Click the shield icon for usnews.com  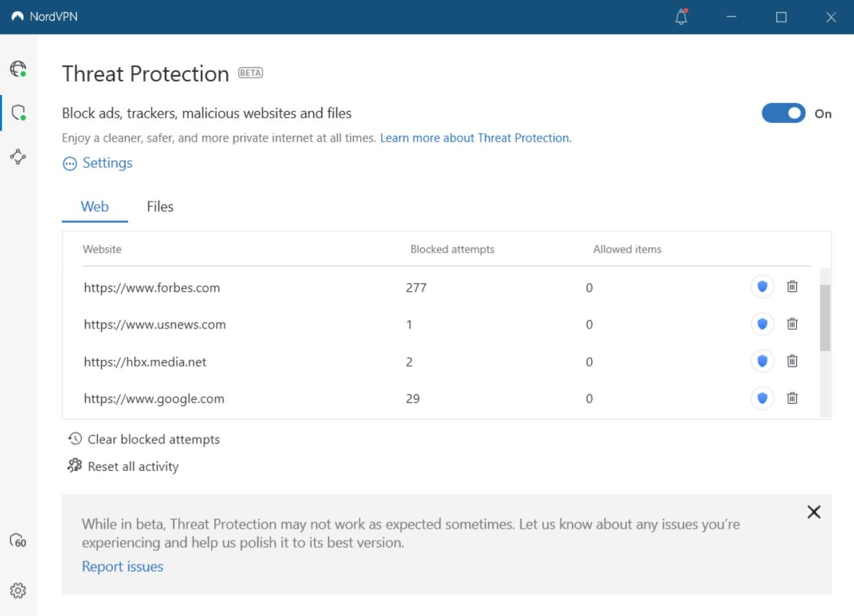pyautogui.click(x=762, y=325)
